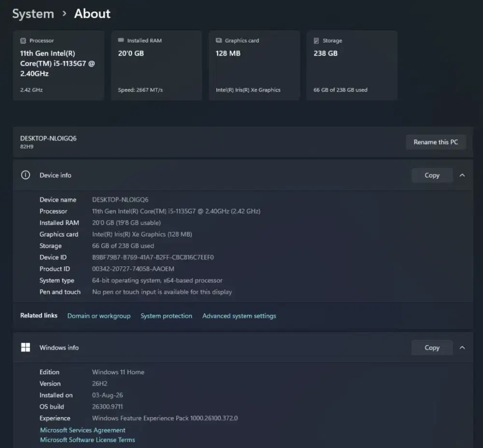
Task: Click the Installed RAM memory icon
Action: pos(121,41)
